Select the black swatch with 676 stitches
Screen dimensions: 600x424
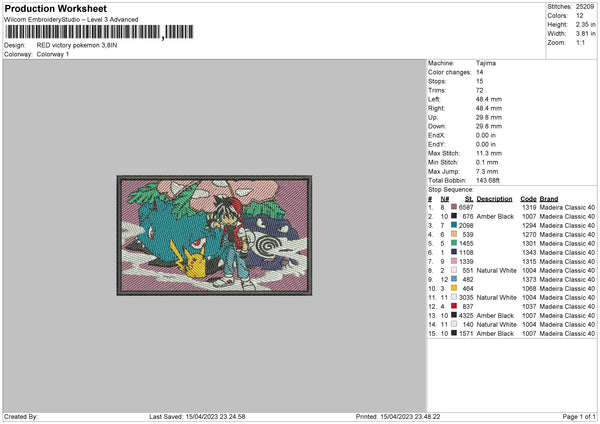(454, 216)
